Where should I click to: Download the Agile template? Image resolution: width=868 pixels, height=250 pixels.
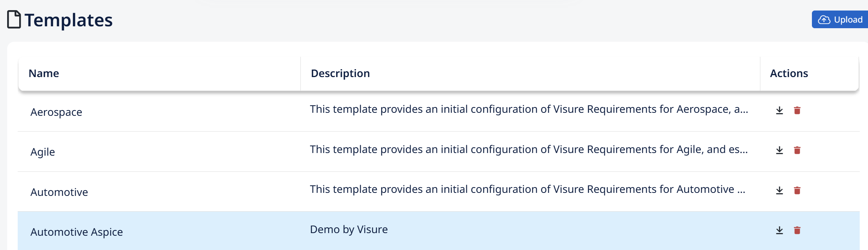780,150
